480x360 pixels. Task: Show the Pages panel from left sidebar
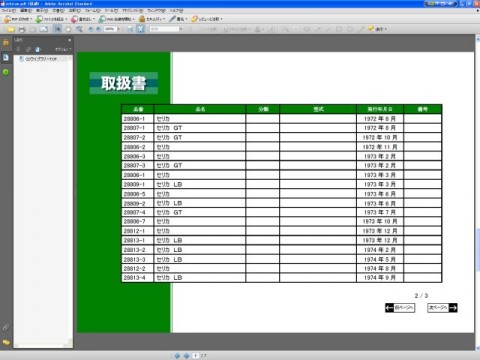pos(6,57)
